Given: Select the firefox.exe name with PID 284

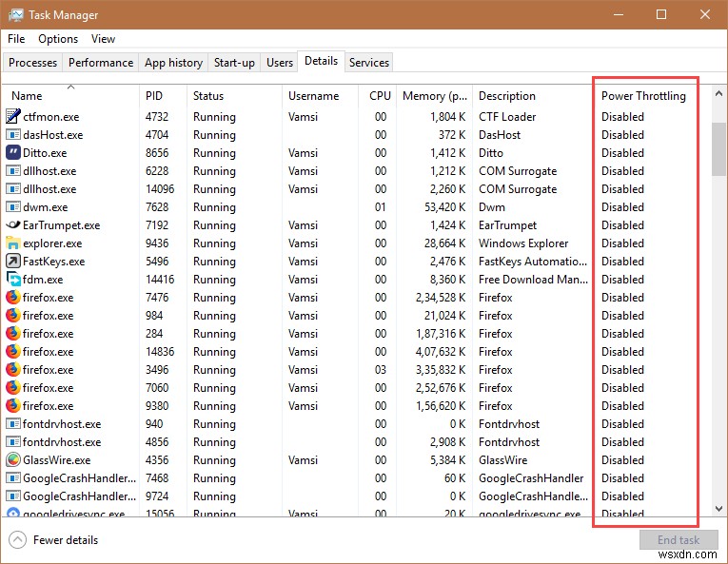Looking at the screenshot, I should [x=48, y=333].
